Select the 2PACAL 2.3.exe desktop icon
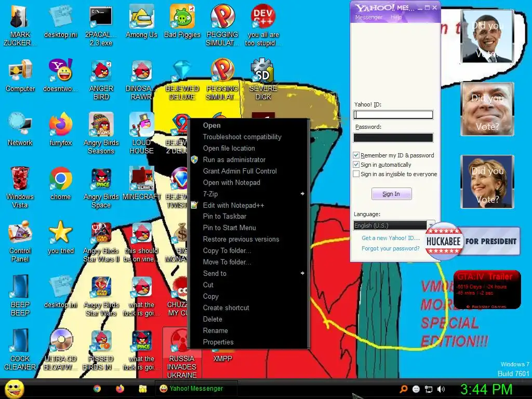The image size is (532, 399). [x=101, y=25]
